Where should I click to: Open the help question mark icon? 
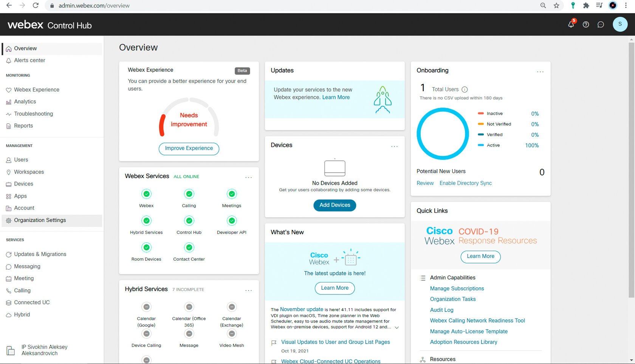coord(586,24)
